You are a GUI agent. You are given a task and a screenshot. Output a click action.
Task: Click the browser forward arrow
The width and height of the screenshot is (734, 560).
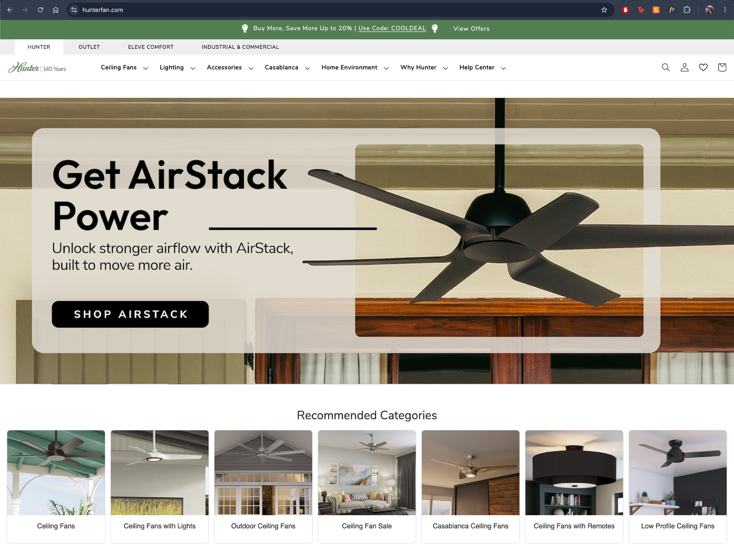coord(25,10)
